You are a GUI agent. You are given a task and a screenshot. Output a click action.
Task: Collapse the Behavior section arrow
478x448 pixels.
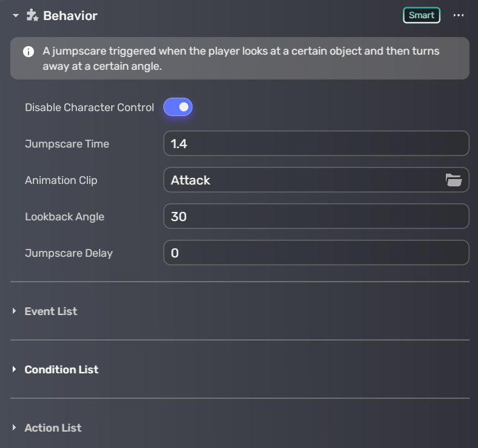[x=16, y=16]
